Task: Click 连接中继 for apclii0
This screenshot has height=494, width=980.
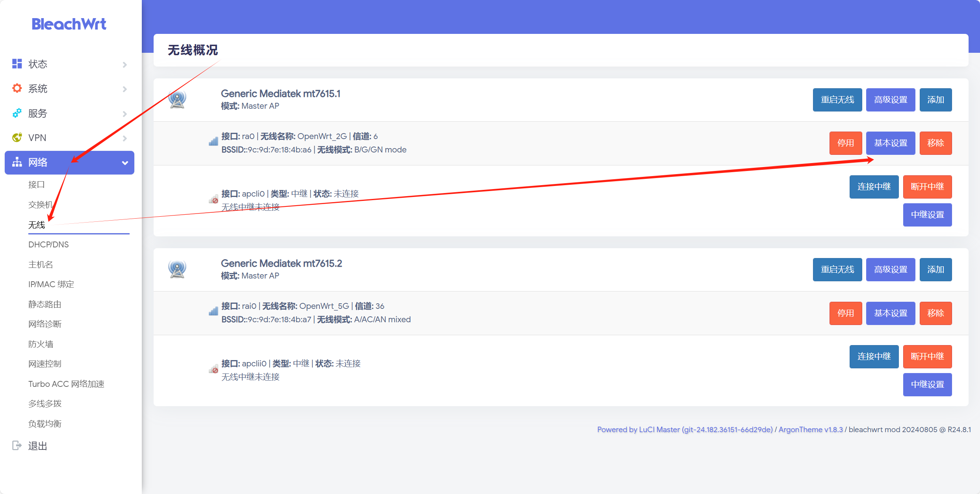Action: [874, 357]
